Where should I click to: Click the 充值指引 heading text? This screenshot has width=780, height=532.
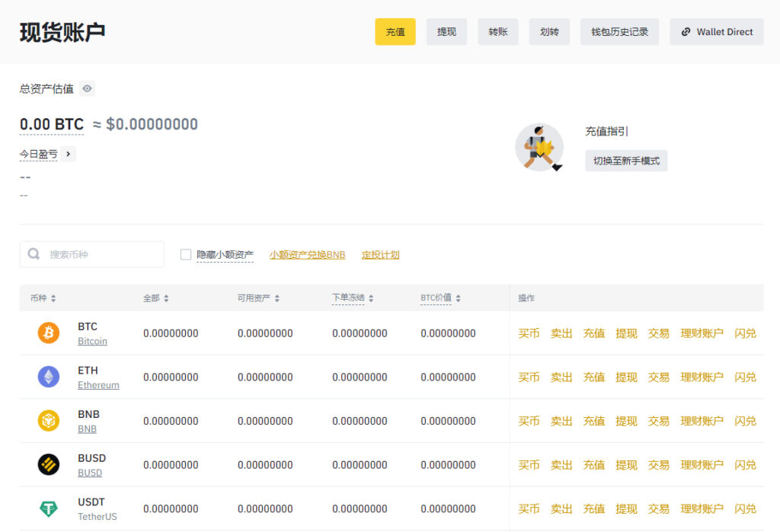click(x=606, y=131)
